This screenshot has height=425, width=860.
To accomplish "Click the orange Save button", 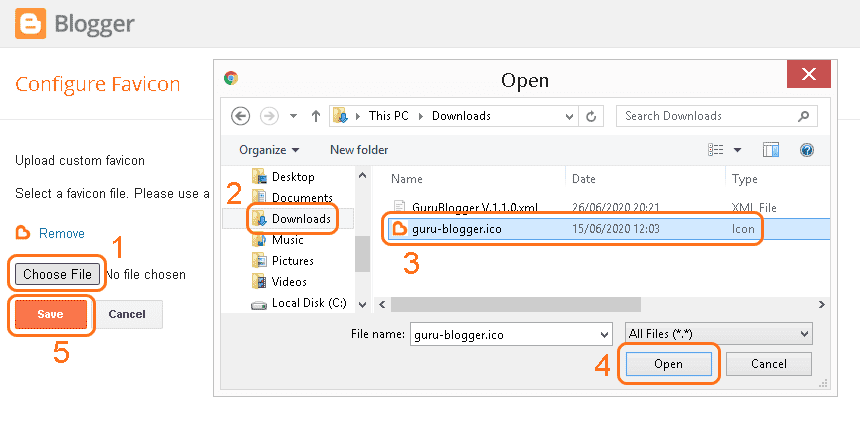I will [x=50, y=314].
